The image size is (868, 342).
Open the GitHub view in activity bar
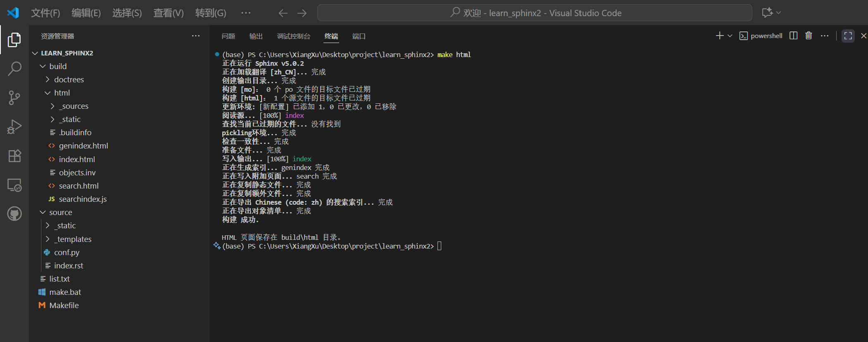tap(14, 214)
